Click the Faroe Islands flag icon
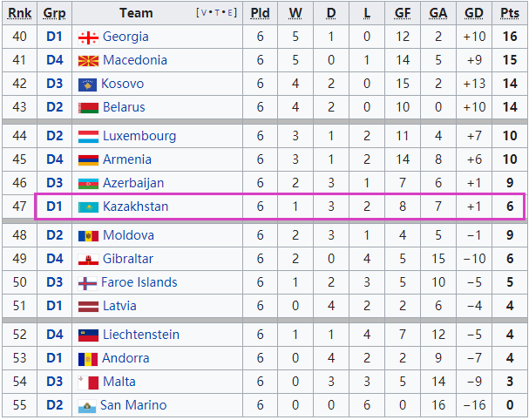529x420 pixels. click(87, 283)
